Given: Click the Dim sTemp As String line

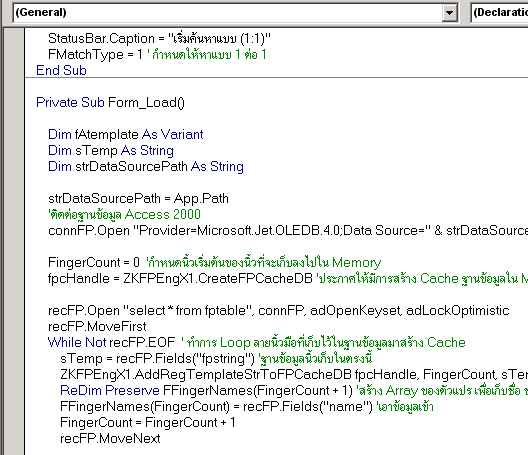Looking at the screenshot, I should point(111,151).
